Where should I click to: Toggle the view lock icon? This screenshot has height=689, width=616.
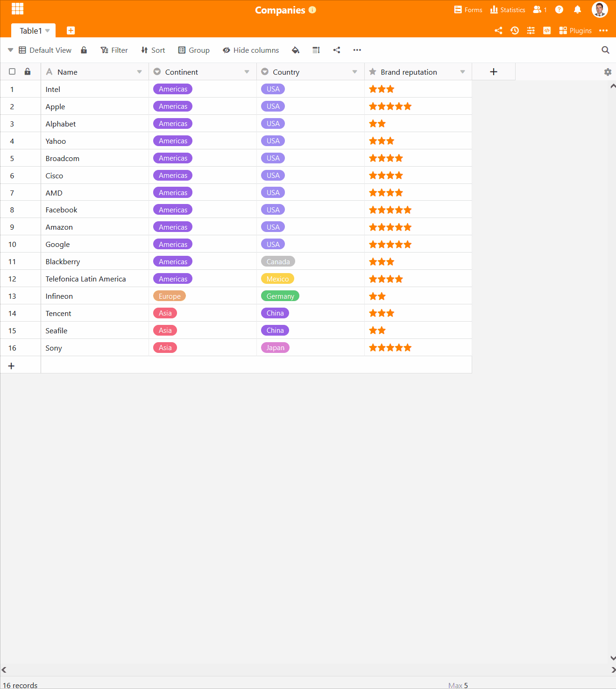pyautogui.click(x=84, y=50)
